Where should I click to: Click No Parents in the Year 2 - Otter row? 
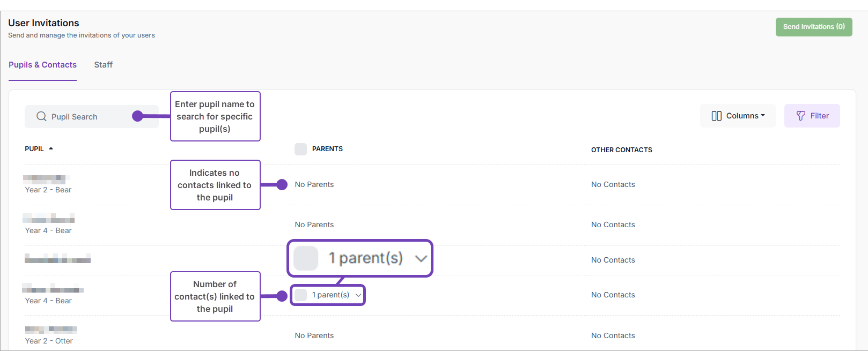pyautogui.click(x=314, y=335)
